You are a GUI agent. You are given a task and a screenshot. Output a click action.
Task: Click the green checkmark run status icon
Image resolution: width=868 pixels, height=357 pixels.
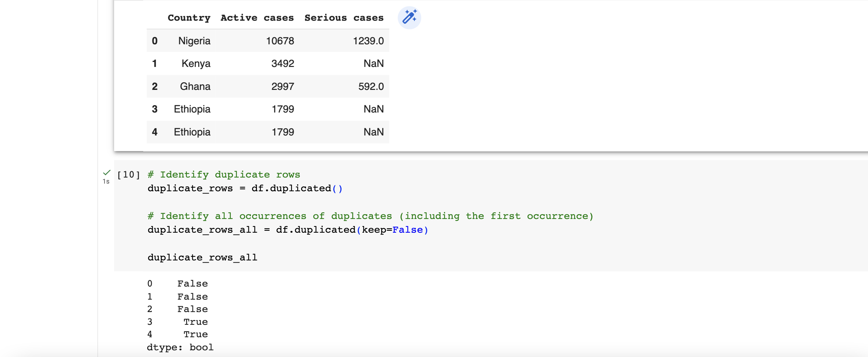(x=106, y=173)
